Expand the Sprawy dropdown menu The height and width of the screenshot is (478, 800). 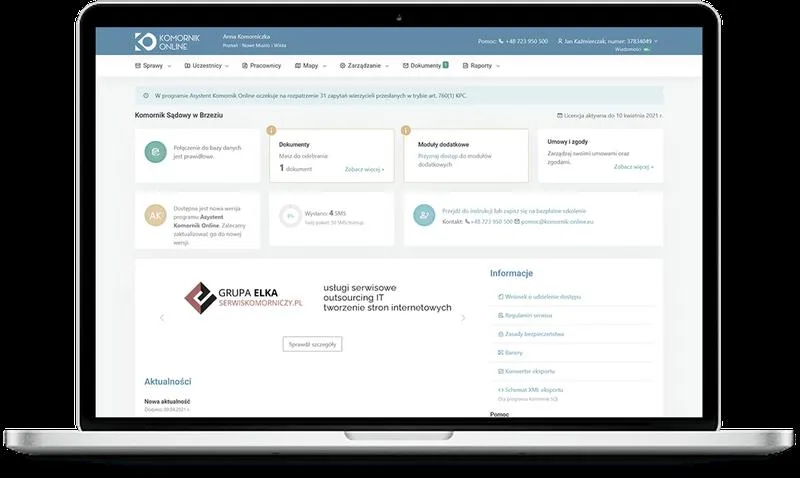click(x=153, y=66)
